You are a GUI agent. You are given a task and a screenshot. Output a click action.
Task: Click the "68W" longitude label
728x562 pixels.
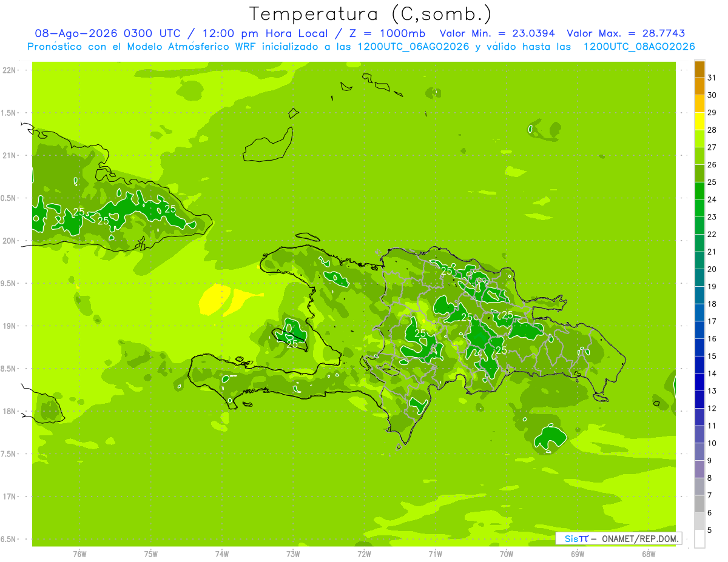pyautogui.click(x=649, y=554)
